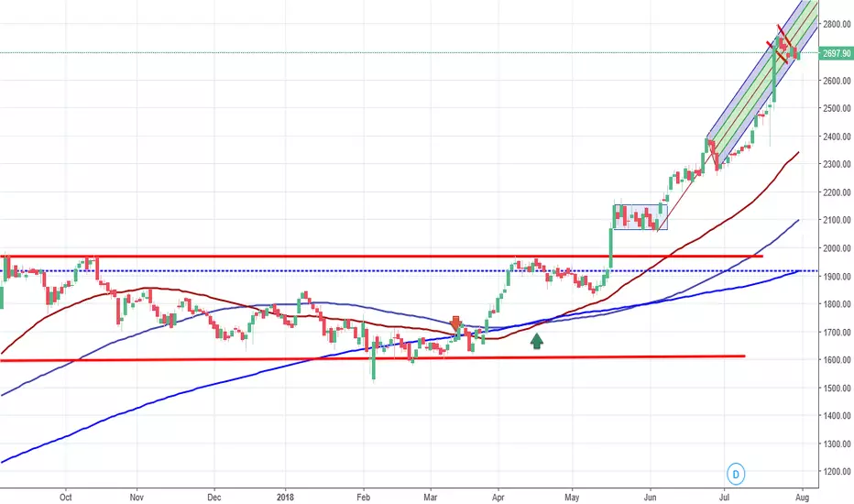Select the upper red resistance line near 1970

(x=381, y=256)
